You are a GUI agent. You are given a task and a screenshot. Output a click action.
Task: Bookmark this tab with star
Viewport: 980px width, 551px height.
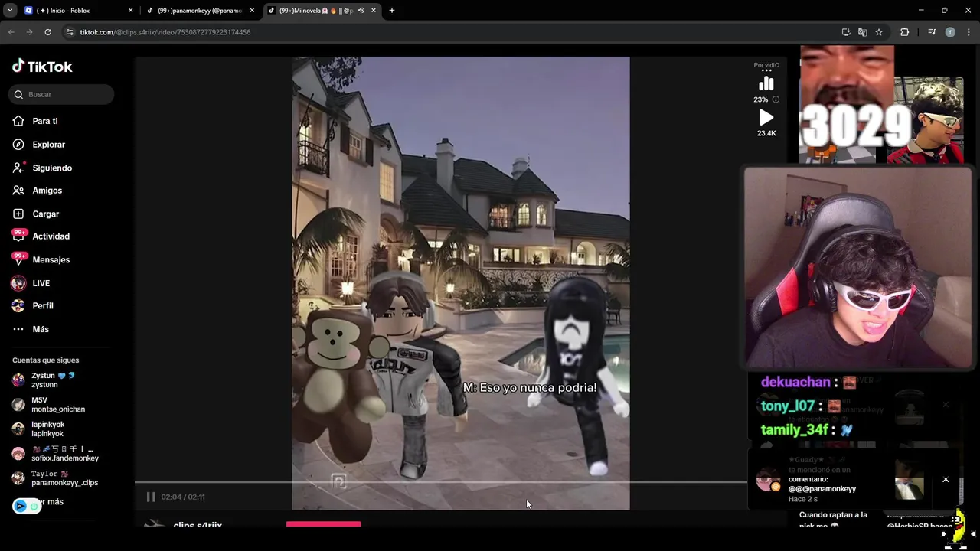click(x=879, y=32)
